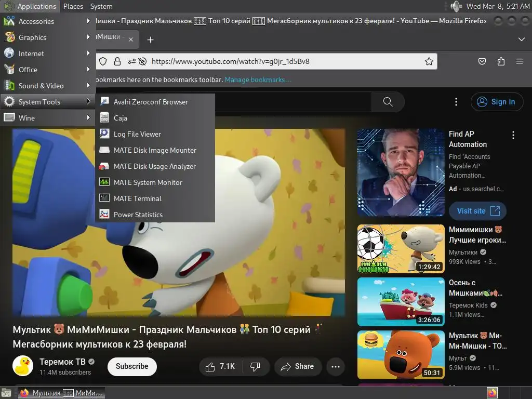Click the Firefox icon in bottom-right tray
Screen dimensions: 532x399
[493, 393]
